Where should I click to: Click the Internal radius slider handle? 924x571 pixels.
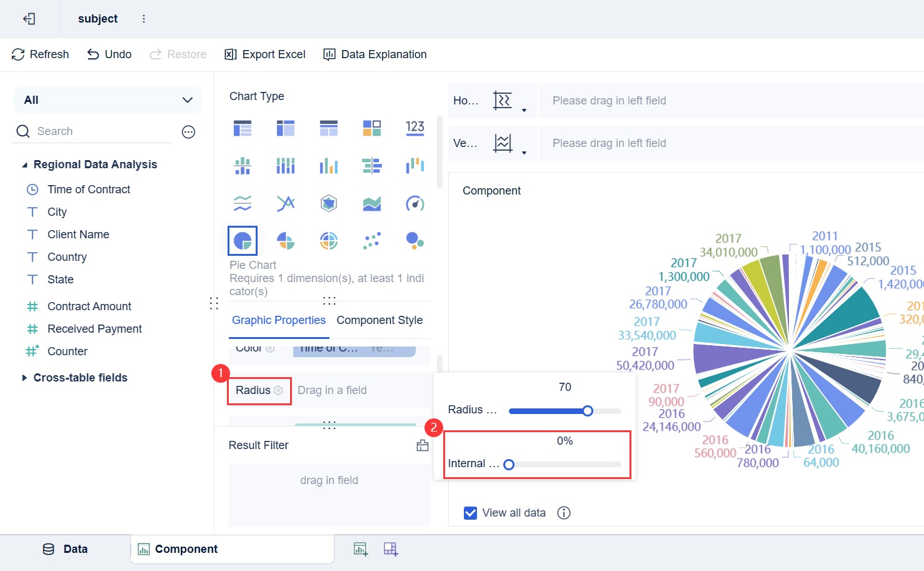click(509, 465)
